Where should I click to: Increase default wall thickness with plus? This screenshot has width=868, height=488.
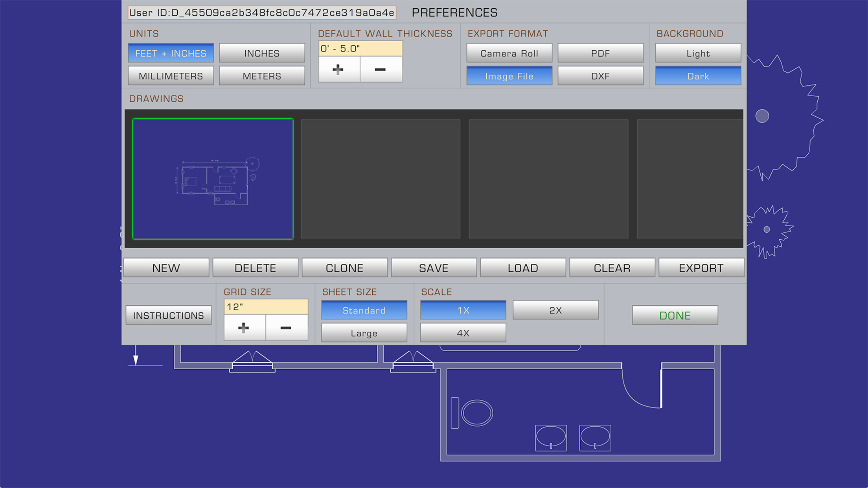339,70
